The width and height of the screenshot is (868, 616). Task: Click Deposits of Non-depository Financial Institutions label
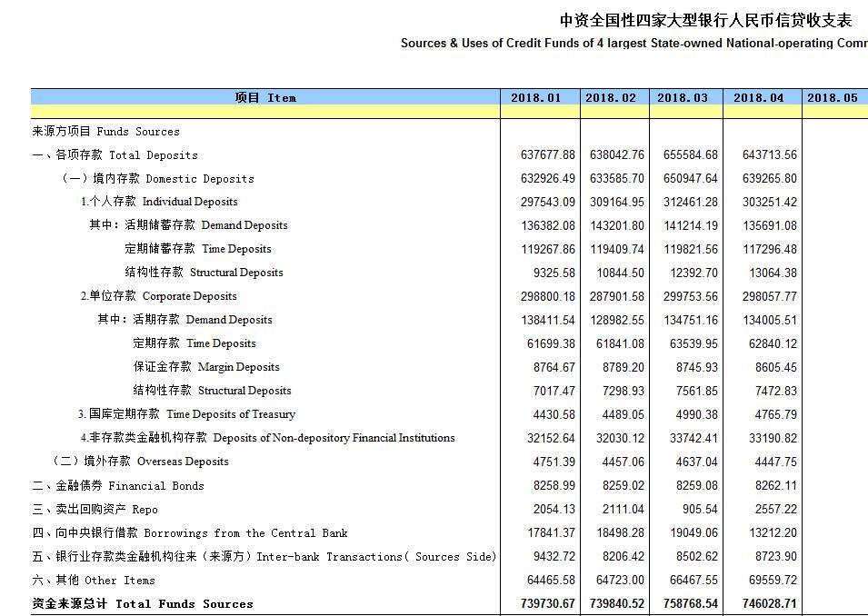coord(267,438)
